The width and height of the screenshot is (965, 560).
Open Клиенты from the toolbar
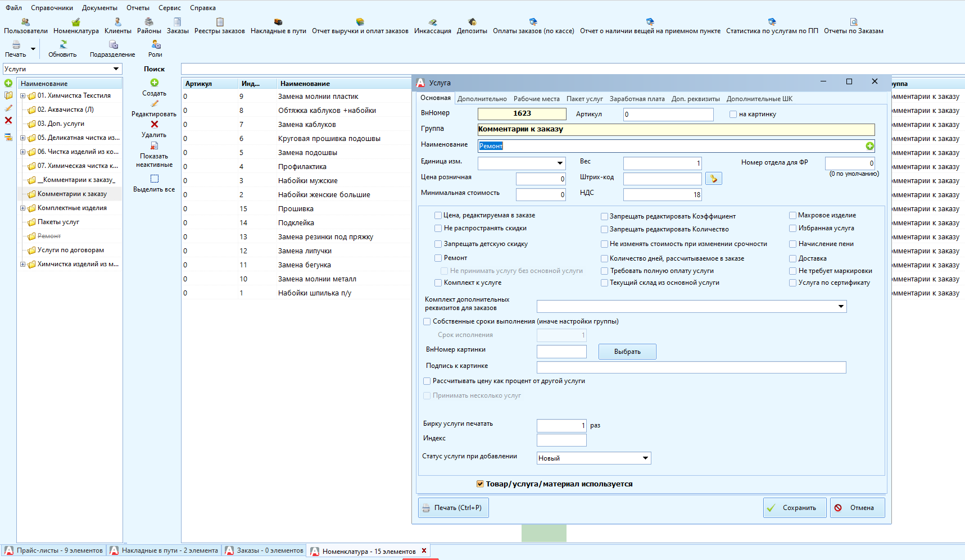click(117, 22)
